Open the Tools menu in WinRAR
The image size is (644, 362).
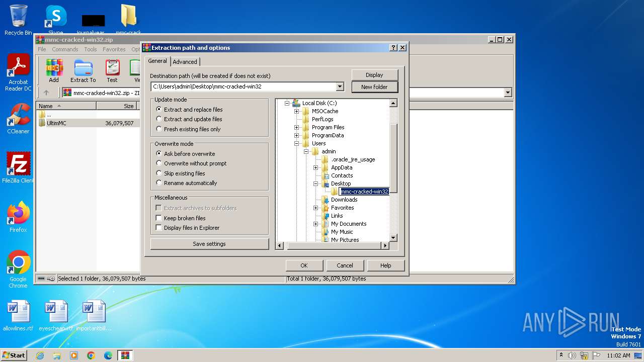91,49
